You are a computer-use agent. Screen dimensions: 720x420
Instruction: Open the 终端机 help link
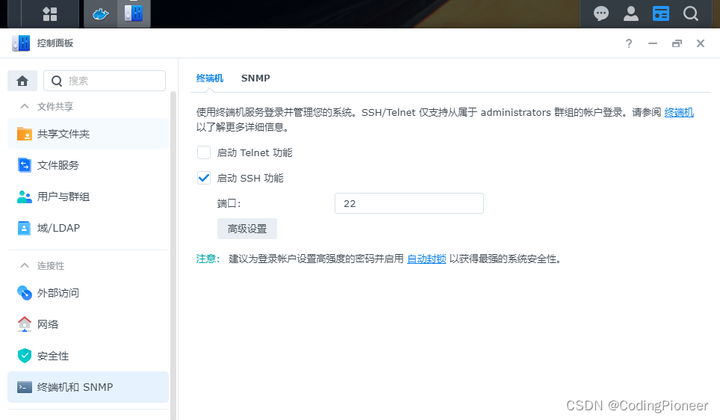679,112
